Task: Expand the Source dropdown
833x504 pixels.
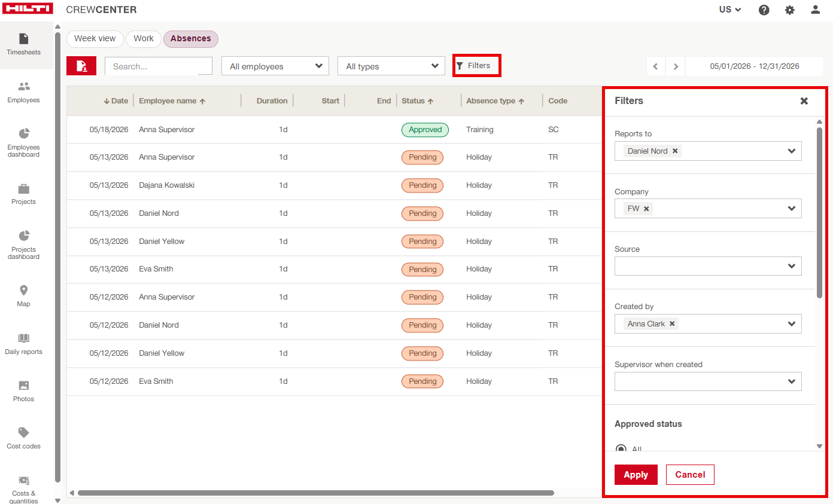Action: click(x=708, y=266)
